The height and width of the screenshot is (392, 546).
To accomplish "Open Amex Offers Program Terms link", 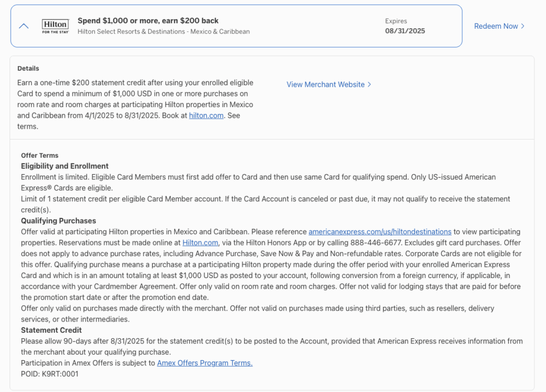I will point(205,363).
